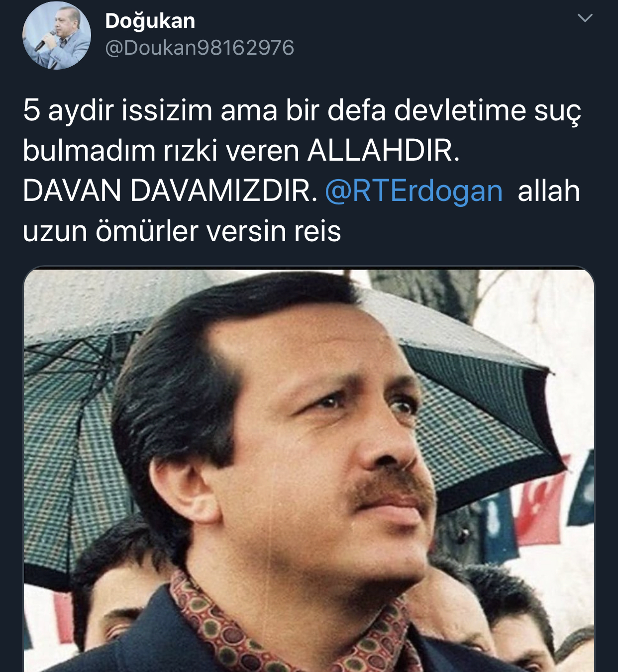This screenshot has height=672, width=618.
Task: Expand the tweet options chevron
Action: (x=585, y=18)
